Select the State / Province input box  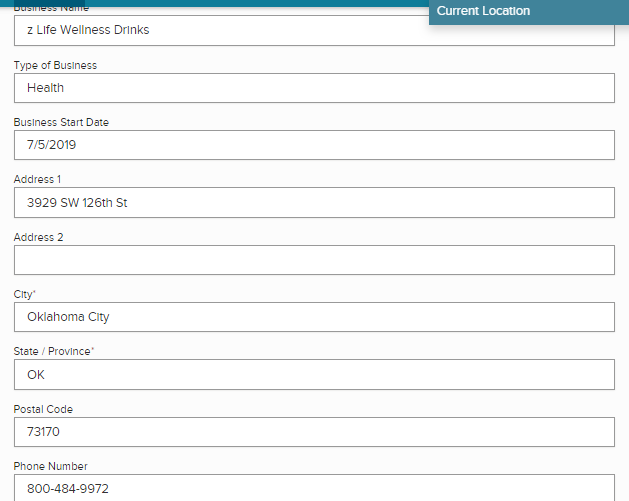[x=314, y=375]
